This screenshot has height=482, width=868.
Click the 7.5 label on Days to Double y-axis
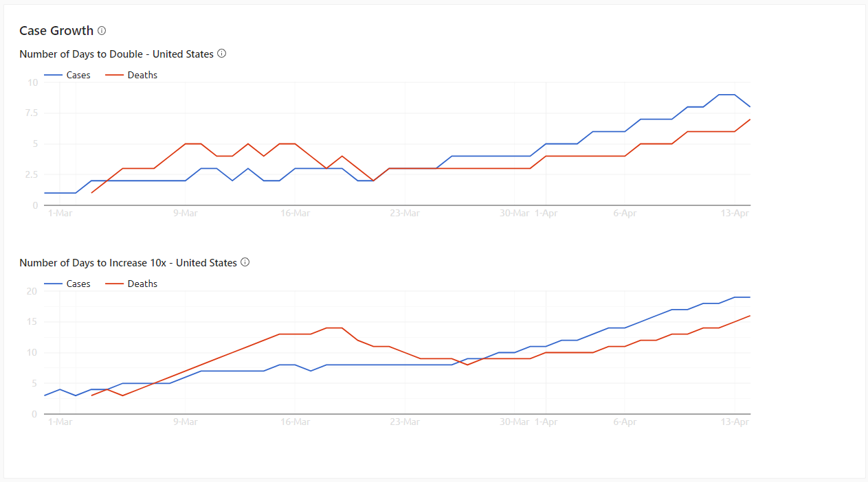[30, 113]
